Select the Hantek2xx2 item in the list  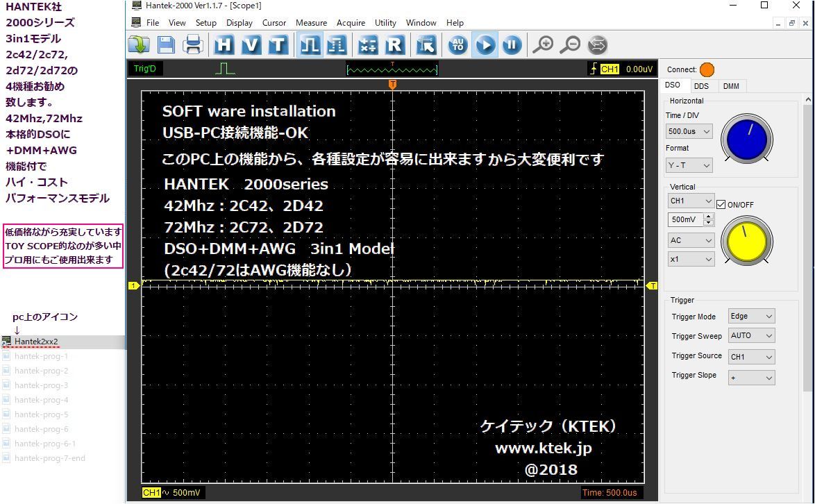(63, 342)
